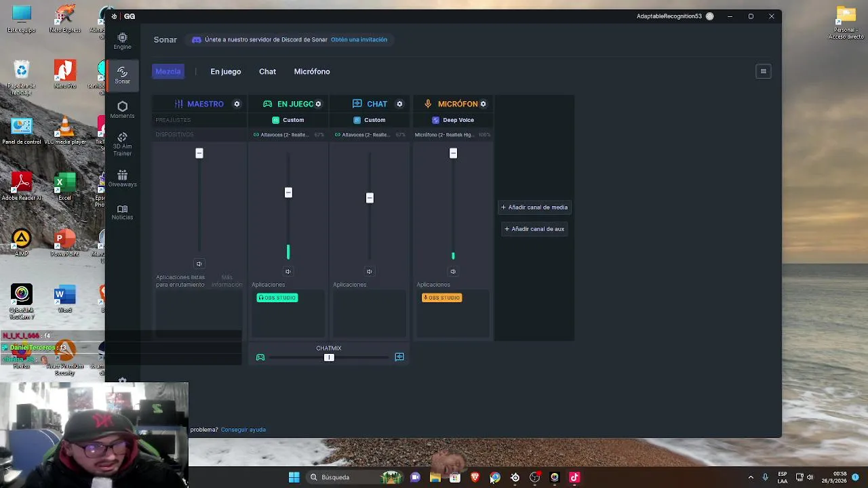Open VLC media player desktop icon
The image size is (868, 488).
click(64, 130)
